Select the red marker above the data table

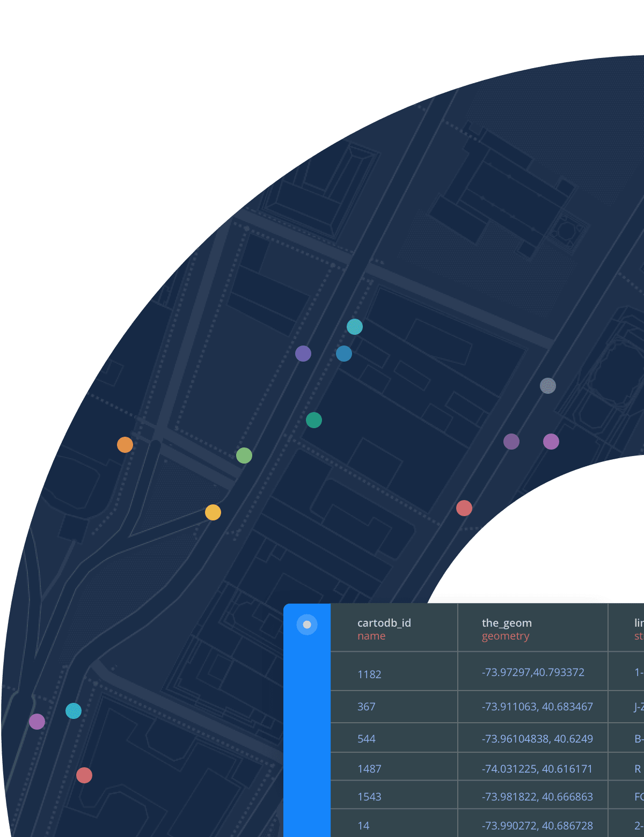click(x=464, y=508)
